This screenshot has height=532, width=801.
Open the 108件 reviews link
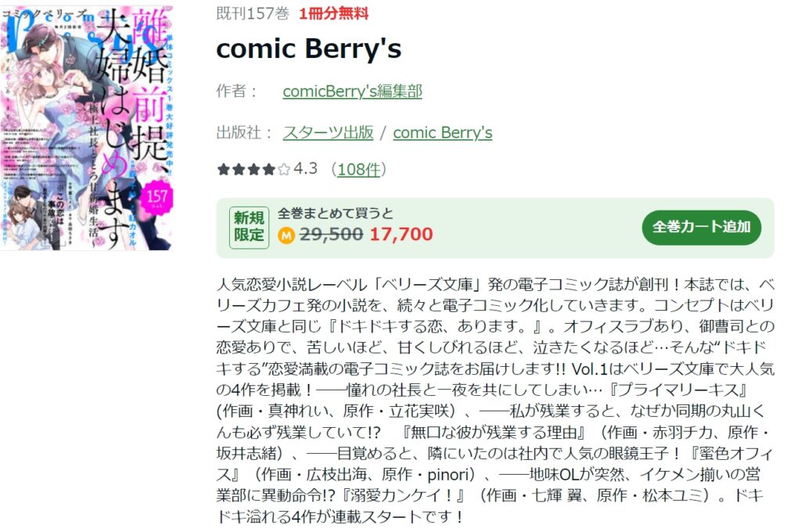tap(358, 169)
